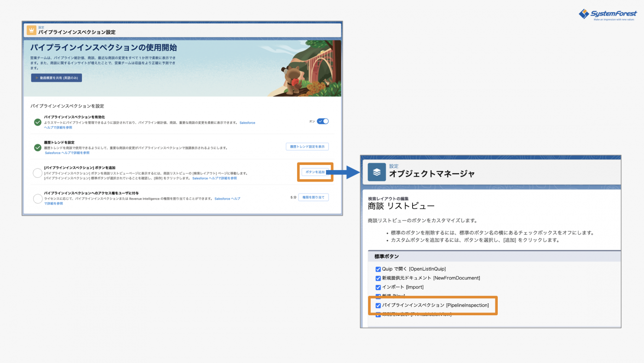Viewport: 644px width, 363px height.
Task: Click 動画概要を共有 (英語のみ) button
Action: coord(57,78)
